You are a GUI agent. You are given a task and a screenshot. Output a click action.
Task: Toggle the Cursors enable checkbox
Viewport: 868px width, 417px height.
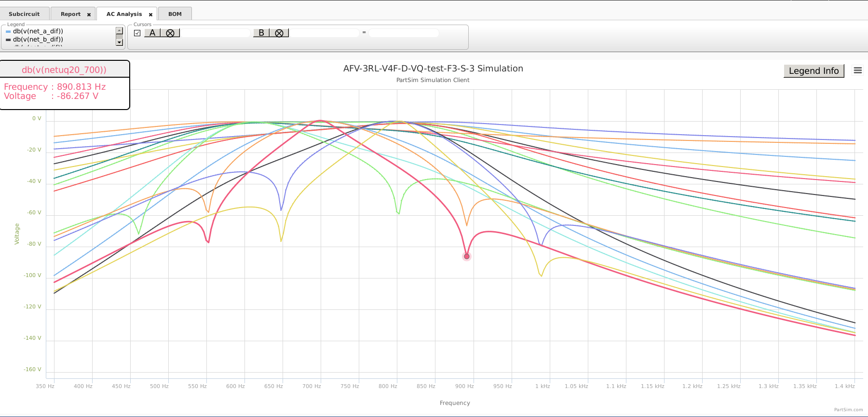coord(137,33)
